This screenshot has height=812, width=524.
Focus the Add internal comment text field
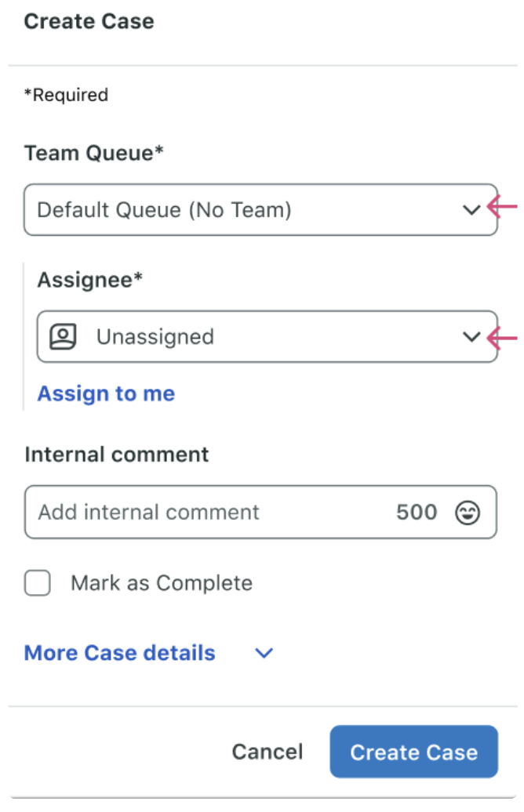point(204,513)
